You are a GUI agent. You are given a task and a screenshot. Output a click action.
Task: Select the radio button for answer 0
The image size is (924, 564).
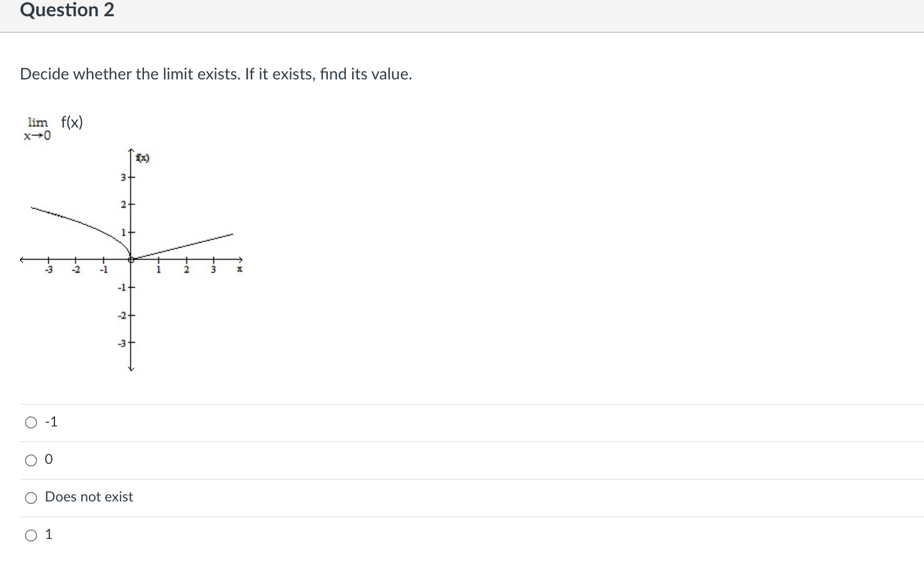31,460
